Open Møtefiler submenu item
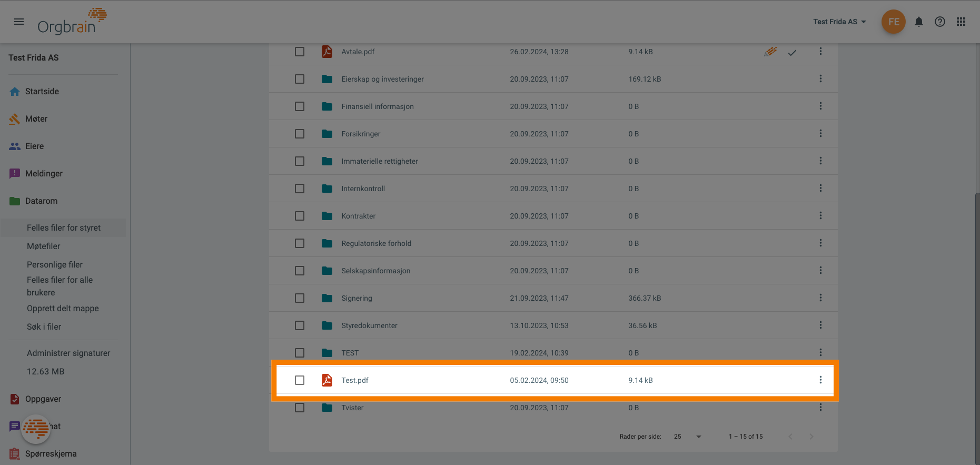980x465 pixels. coord(44,246)
